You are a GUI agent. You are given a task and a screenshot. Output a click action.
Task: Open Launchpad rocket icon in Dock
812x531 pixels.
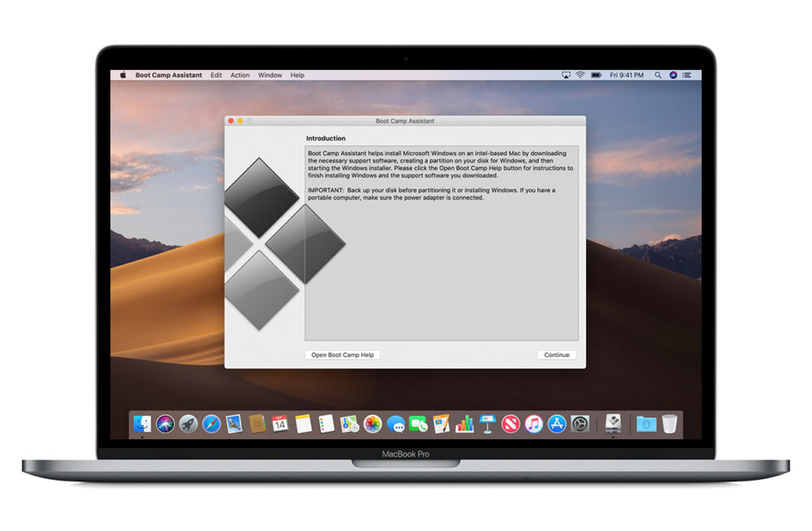(188, 424)
